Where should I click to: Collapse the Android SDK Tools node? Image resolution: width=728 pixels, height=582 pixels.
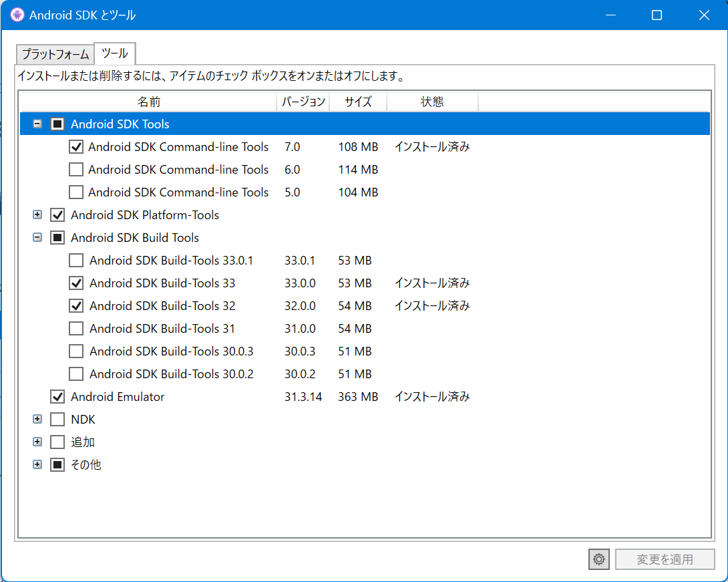tap(37, 124)
